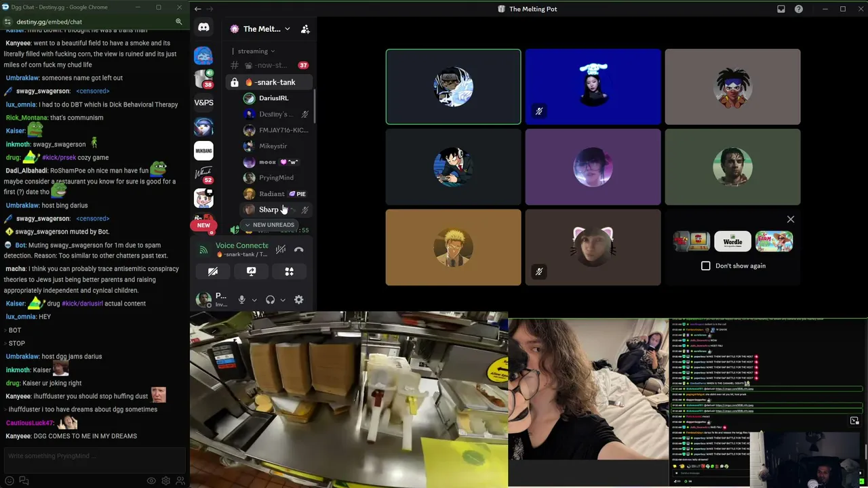868x488 pixels.
Task: Open the server with 52 unread badge
Action: [x=203, y=174]
